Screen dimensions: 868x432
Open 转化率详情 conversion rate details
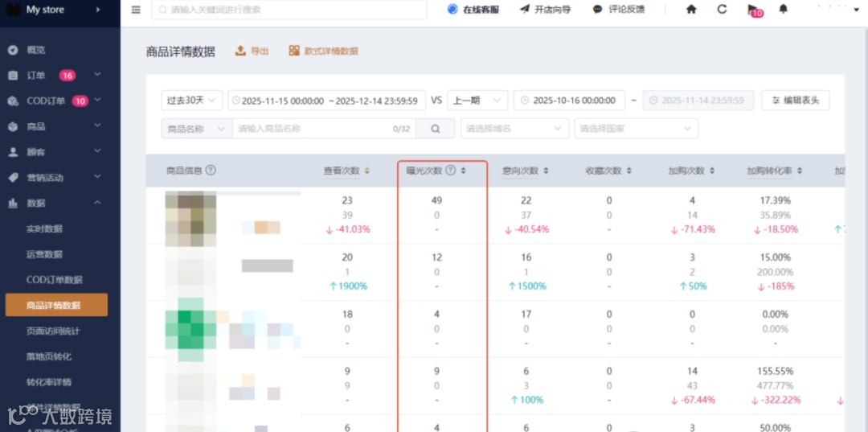(x=49, y=382)
